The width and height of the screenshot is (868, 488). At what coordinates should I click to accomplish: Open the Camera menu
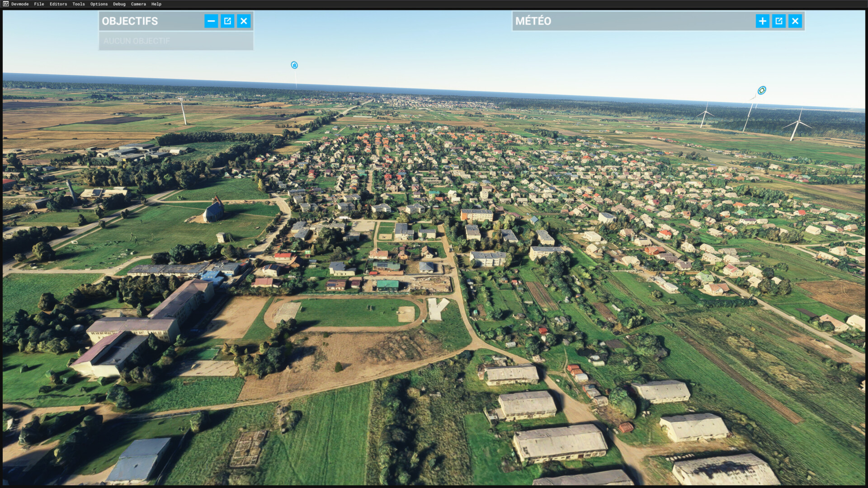pyautogui.click(x=138, y=4)
